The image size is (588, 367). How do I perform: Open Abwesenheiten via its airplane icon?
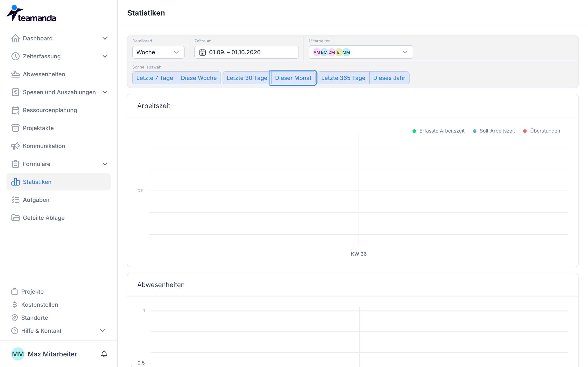(15, 74)
